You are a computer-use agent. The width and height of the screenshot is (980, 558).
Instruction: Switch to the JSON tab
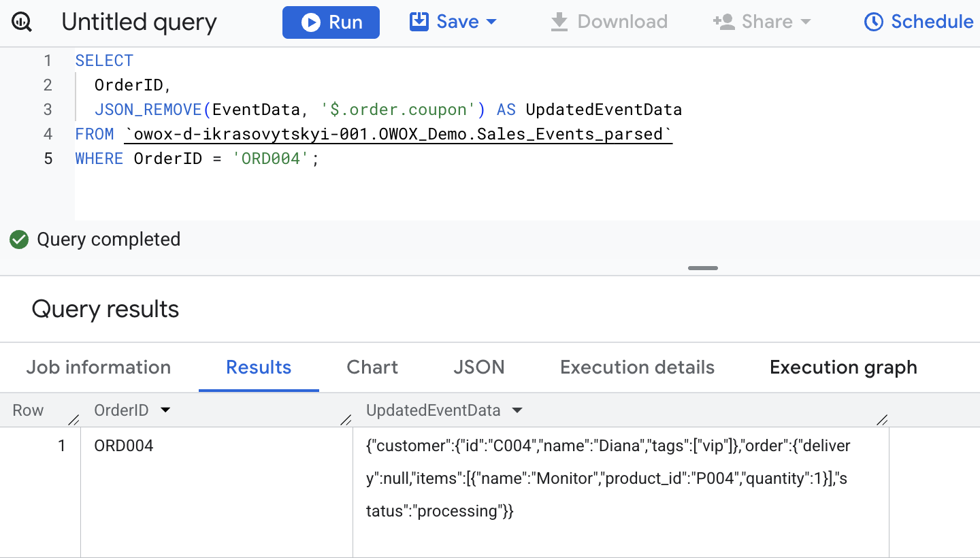click(x=479, y=367)
